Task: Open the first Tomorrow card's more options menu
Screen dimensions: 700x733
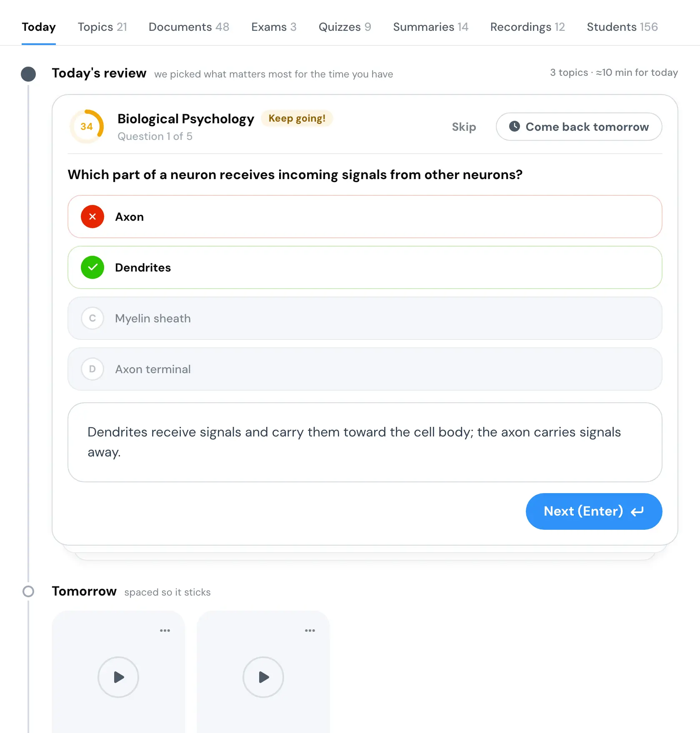Action: (x=165, y=631)
